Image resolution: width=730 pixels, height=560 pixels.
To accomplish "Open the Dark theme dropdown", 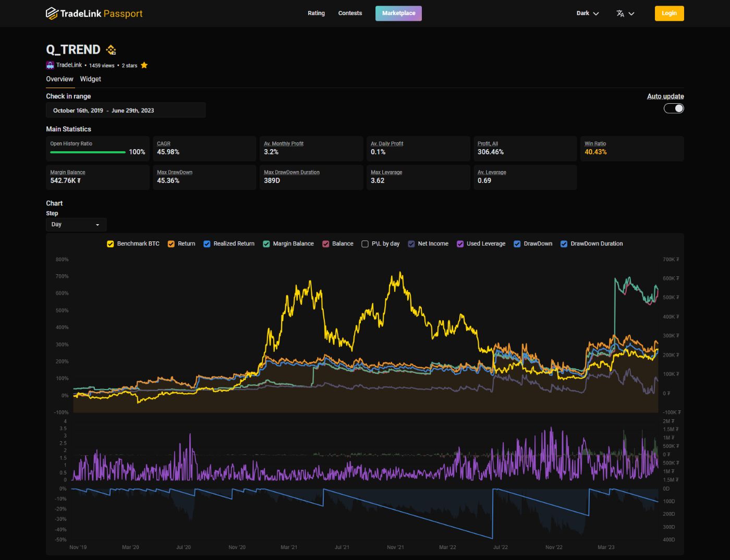I will pos(588,14).
